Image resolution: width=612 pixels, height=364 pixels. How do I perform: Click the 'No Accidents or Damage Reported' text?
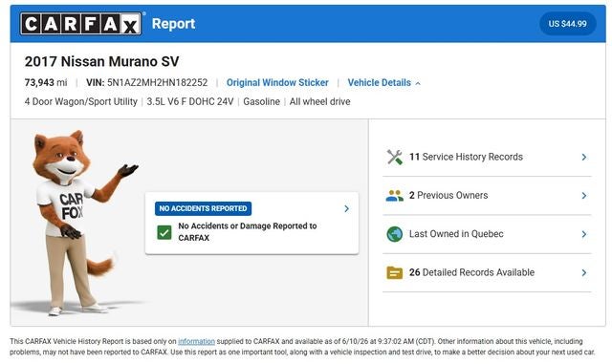[x=248, y=232]
